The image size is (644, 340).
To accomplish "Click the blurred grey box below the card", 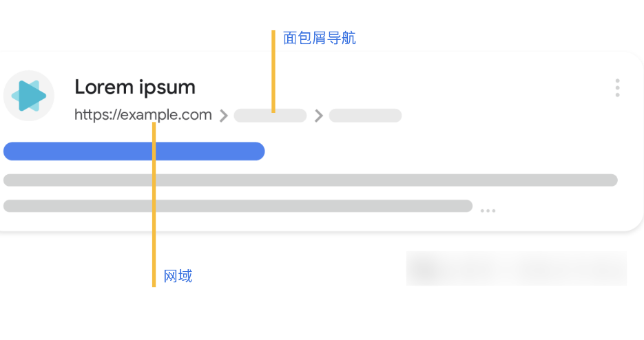I will click(517, 268).
